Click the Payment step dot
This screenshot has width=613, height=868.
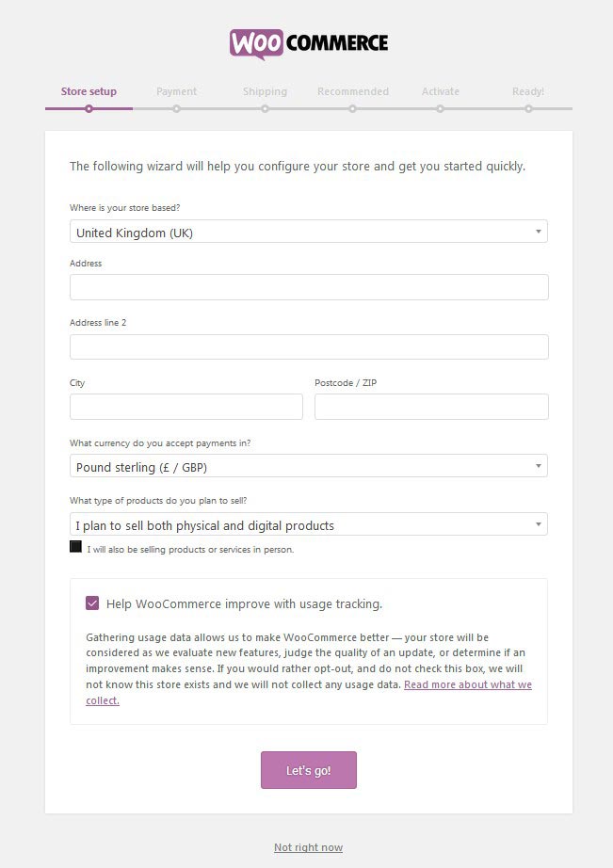(x=177, y=109)
